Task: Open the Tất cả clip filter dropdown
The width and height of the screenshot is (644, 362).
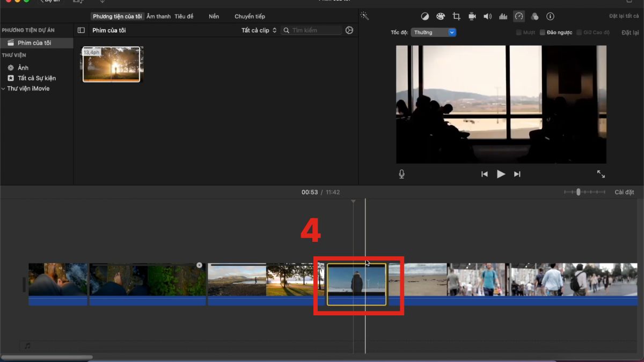Action: [x=259, y=31]
